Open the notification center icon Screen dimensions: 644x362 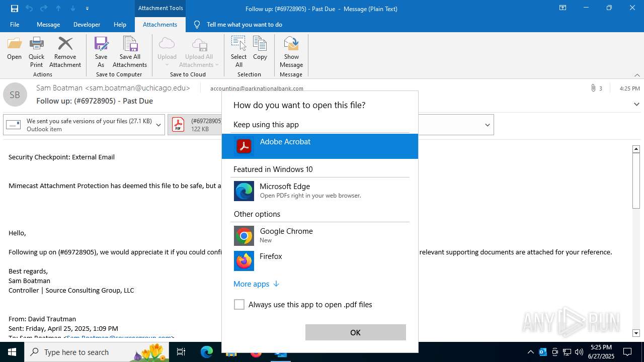click(627, 352)
